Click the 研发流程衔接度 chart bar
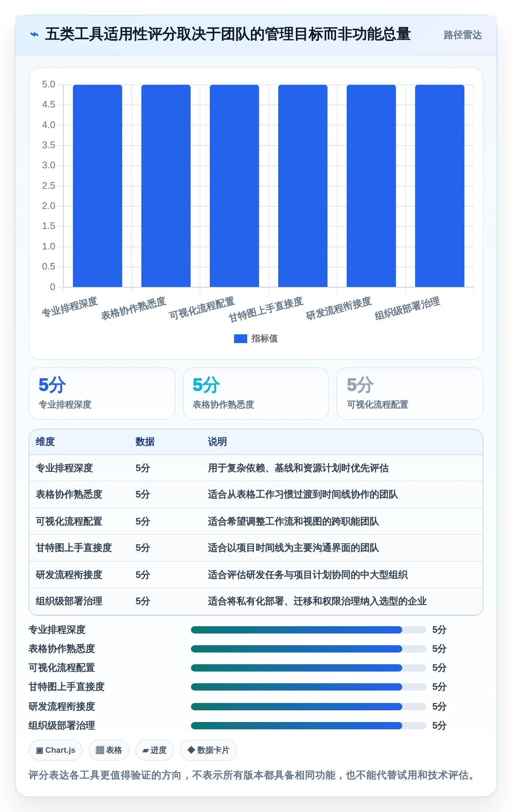Screen dimensions: 512x812 tap(371, 186)
